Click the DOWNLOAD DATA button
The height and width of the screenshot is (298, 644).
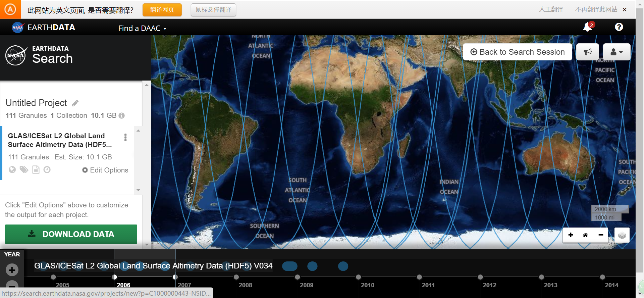click(71, 234)
